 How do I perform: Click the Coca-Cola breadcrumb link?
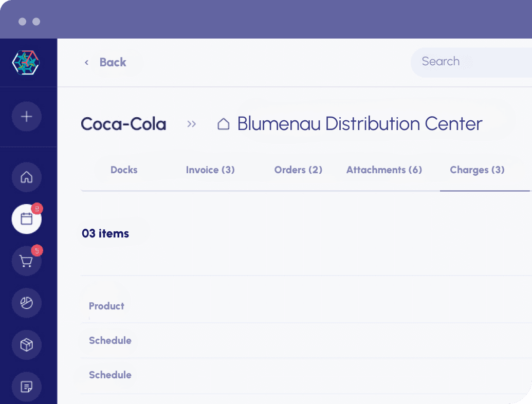(123, 124)
